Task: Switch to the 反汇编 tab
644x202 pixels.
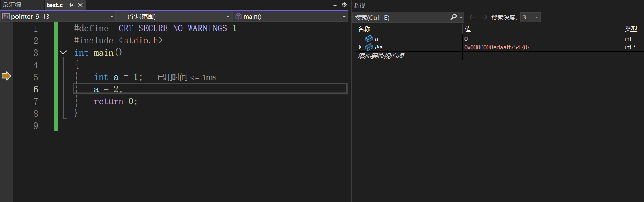Action: tap(12, 5)
